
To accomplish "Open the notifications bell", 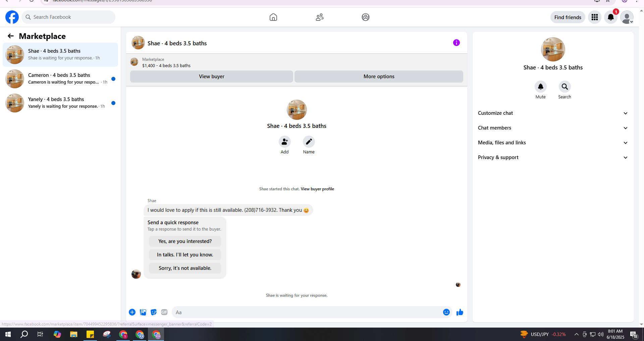I will point(611,17).
